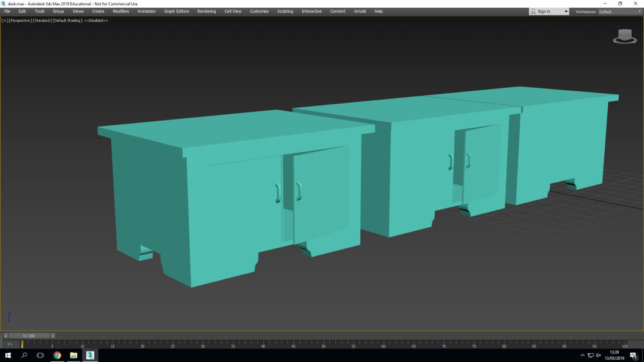
Task: Expand the Sign In dropdown arrow
Action: (x=565, y=12)
